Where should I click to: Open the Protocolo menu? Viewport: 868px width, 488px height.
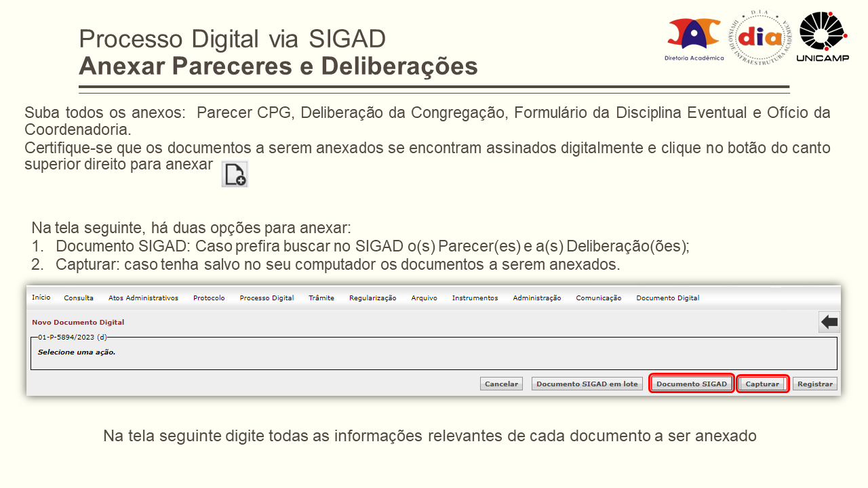tap(209, 298)
